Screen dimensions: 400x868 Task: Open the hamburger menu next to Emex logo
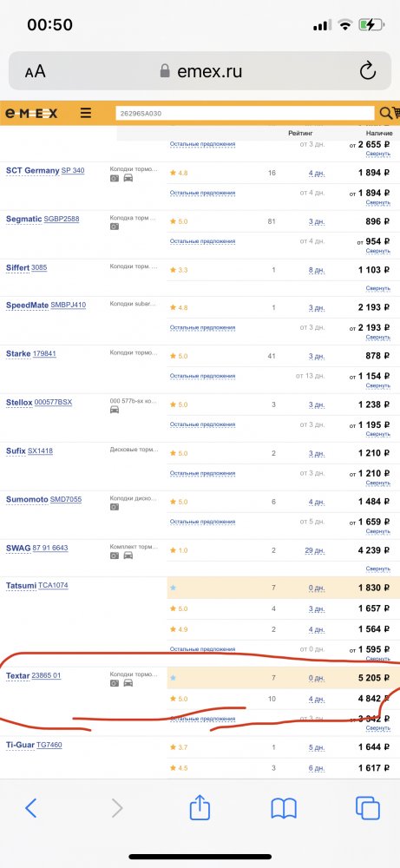tap(86, 113)
